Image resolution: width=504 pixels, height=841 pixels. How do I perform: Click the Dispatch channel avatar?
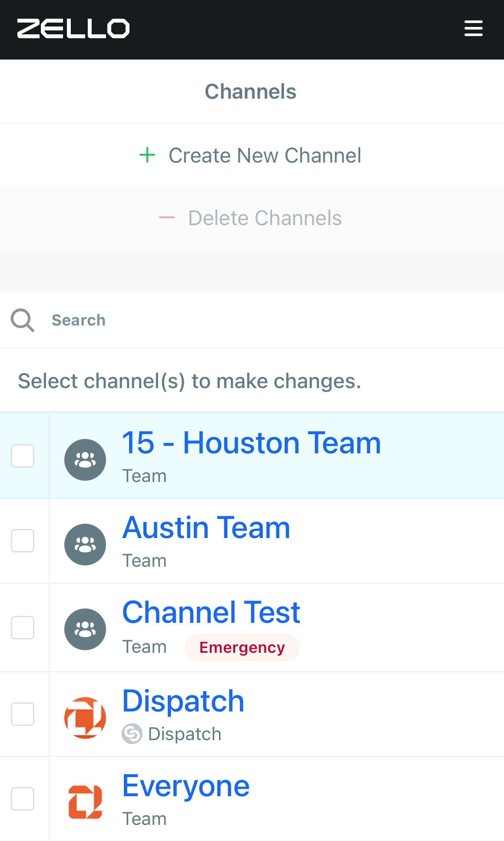[x=85, y=718]
